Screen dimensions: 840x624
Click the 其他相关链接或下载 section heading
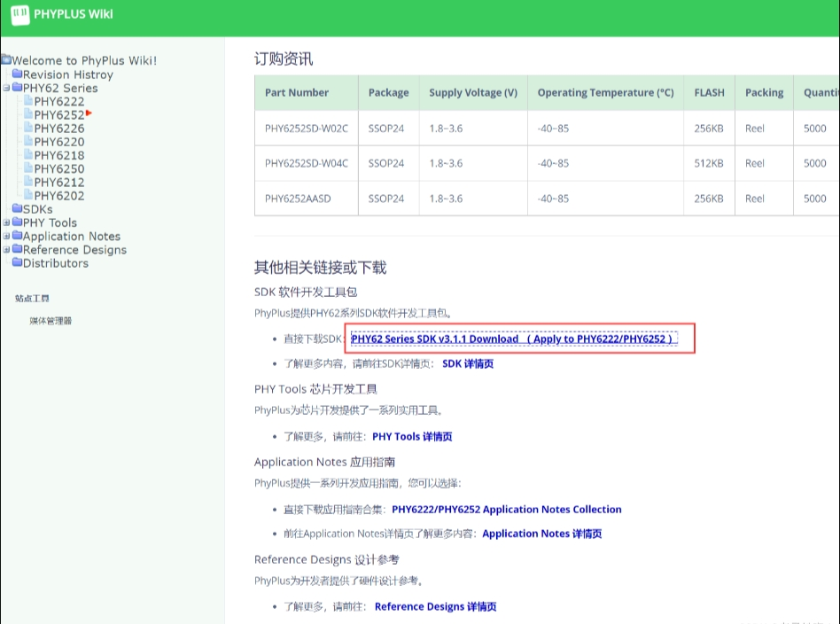pyautogui.click(x=321, y=268)
